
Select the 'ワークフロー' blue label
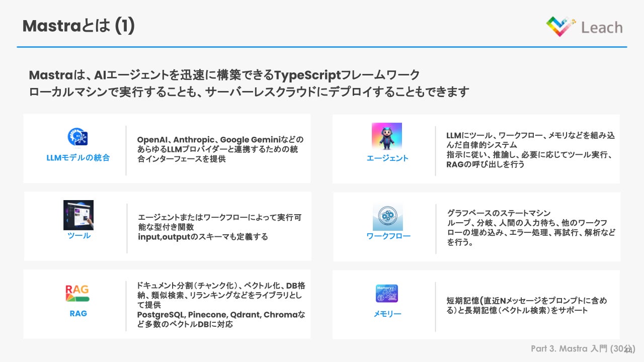click(x=388, y=236)
